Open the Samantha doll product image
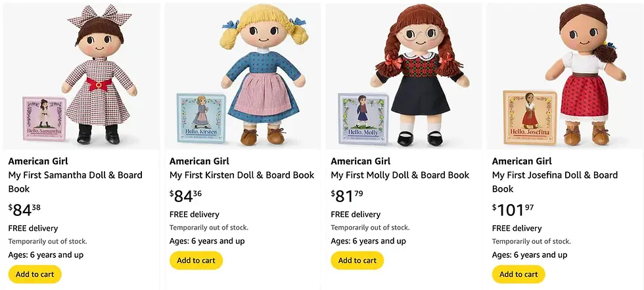This screenshot has height=290, width=644. coord(81,75)
